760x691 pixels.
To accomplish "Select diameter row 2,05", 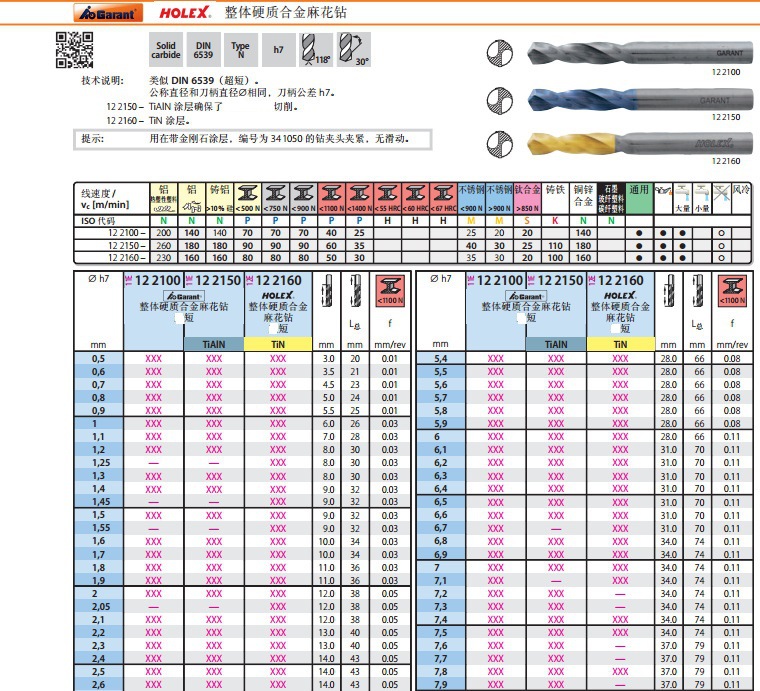I will point(242,606).
